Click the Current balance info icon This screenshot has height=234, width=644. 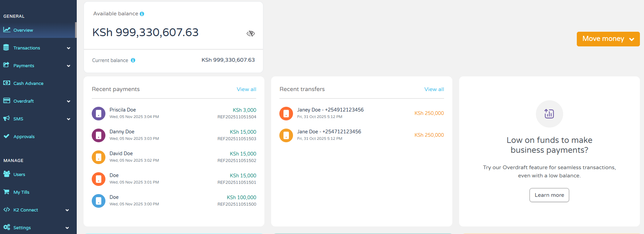click(x=133, y=60)
